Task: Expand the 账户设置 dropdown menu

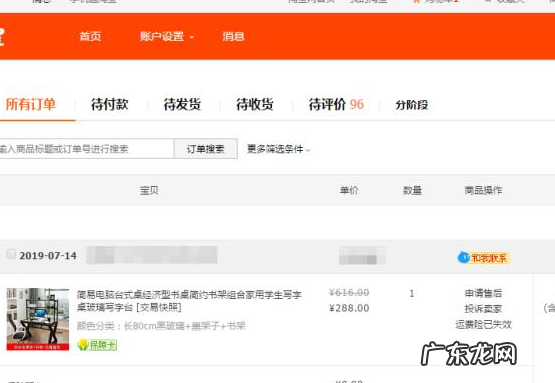Action: click(167, 36)
